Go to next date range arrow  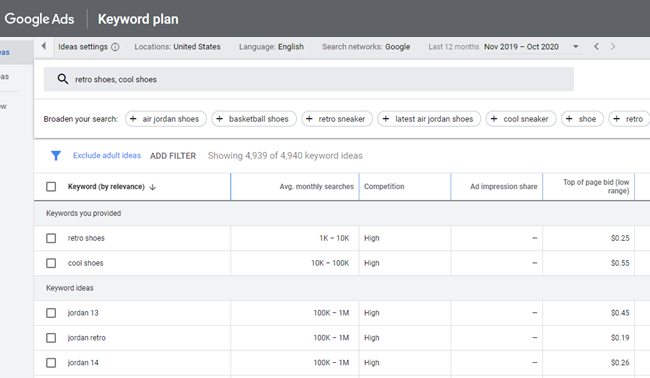tap(613, 46)
